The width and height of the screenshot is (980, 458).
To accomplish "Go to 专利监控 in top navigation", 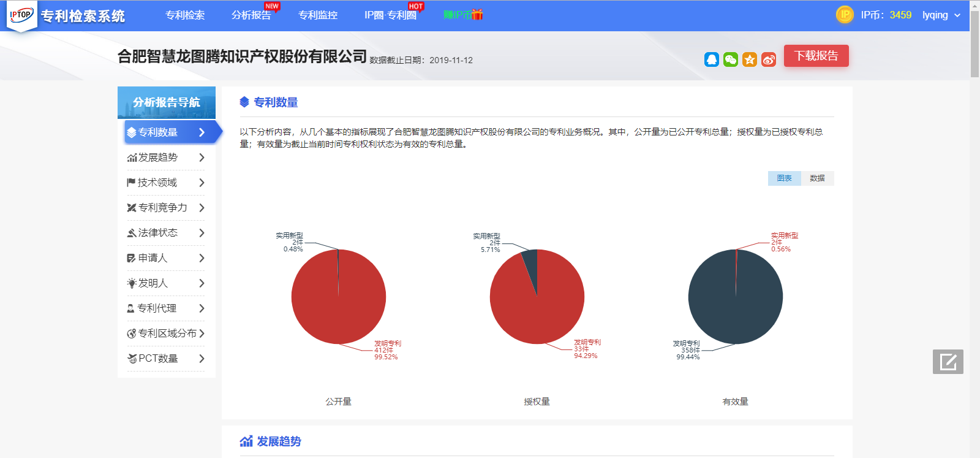I will [x=317, y=15].
